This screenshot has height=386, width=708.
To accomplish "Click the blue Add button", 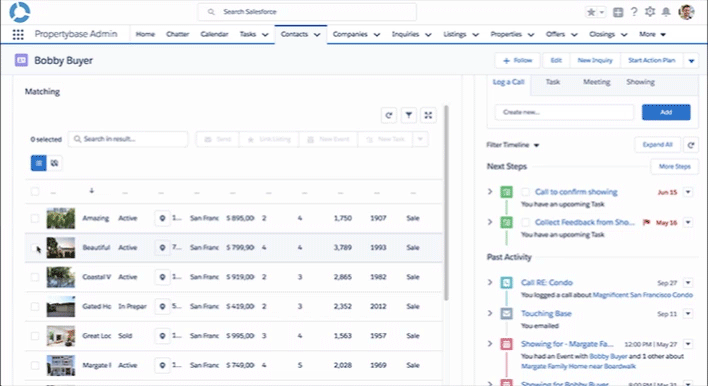I will (666, 112).
